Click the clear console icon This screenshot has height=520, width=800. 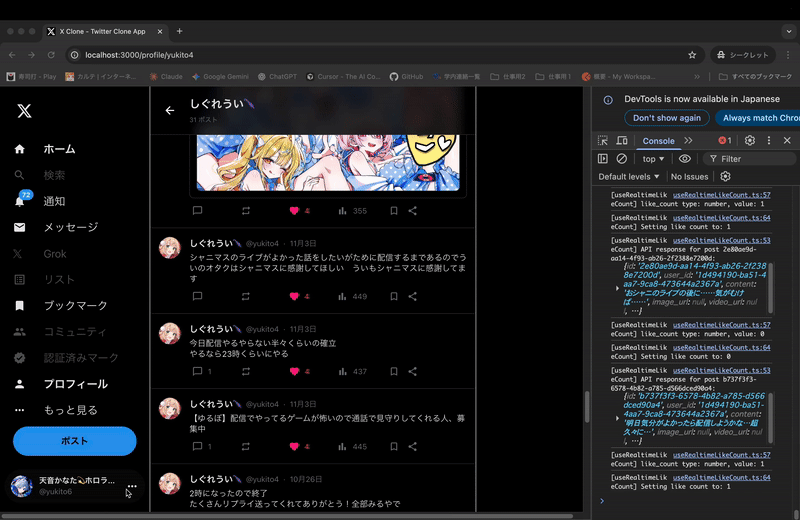point(622,159)
